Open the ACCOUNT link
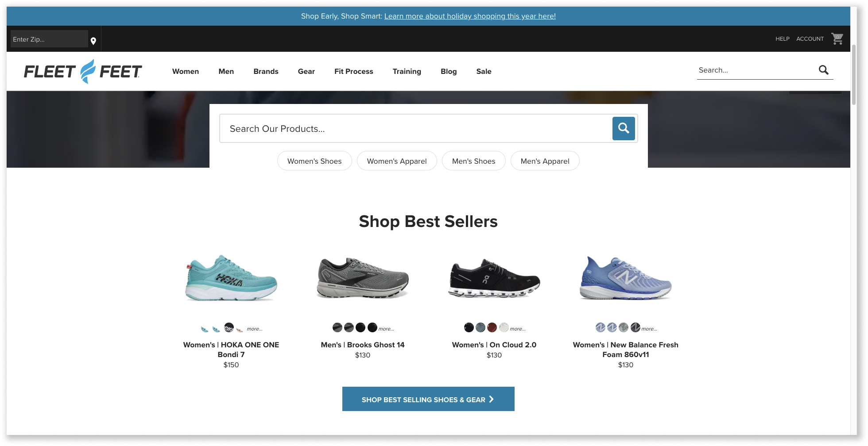Image resolution: width=868 pixels, height=446 pixels. click(x=810, y=39)
